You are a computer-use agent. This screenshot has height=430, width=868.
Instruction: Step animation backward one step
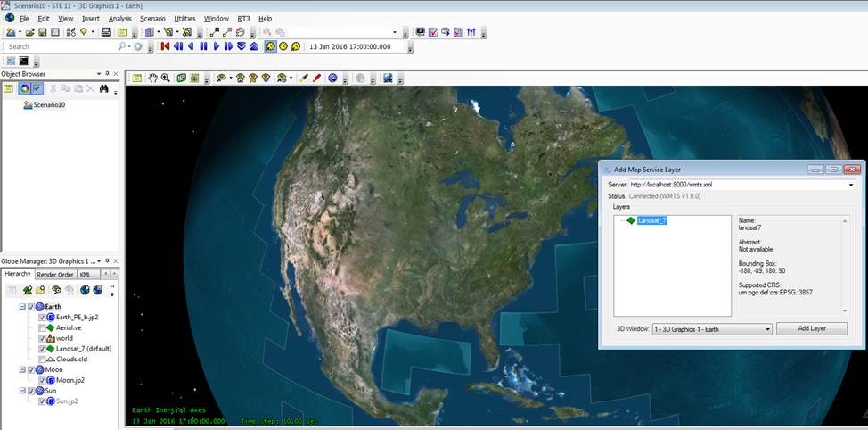point(178,46)
